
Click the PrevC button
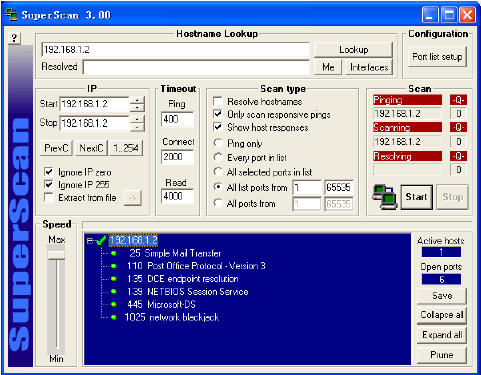(x=56, y=148)
